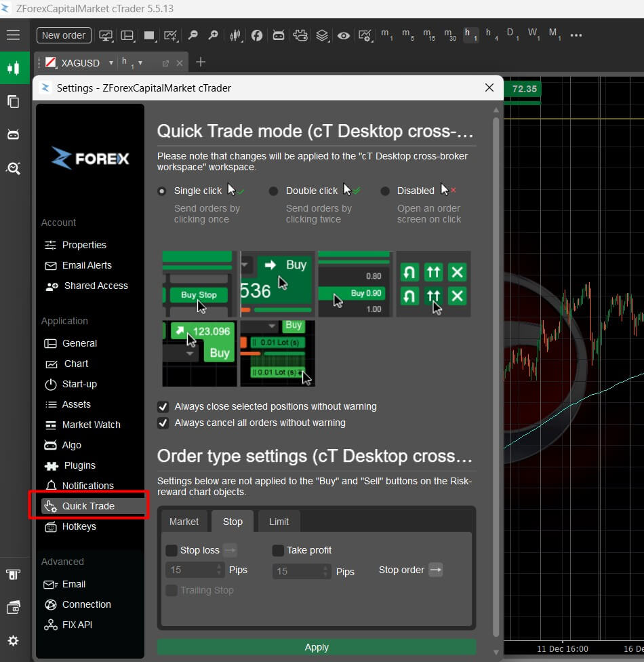
Task: Open Settings gear in left sidebar
Action: point(14,640)
